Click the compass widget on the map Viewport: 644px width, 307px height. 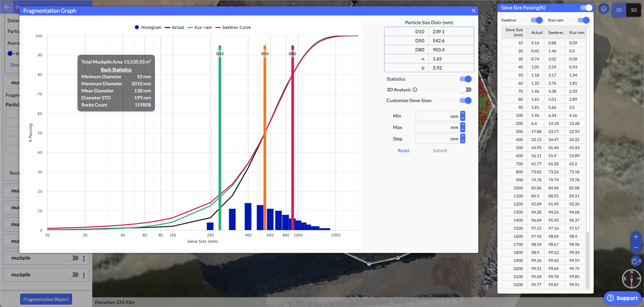pyautogui.click(x=631, y=279)
